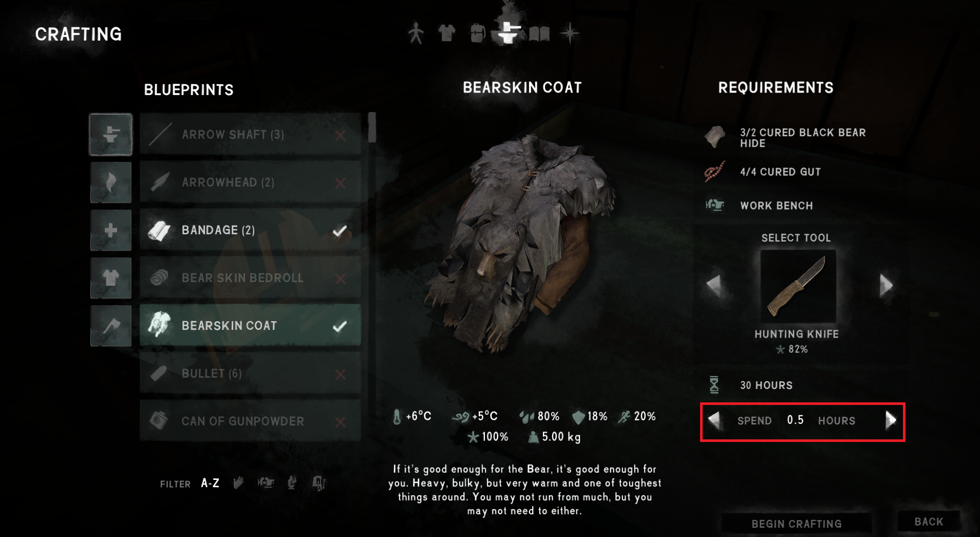Open the journal book tab icon
Viewport: 980px width, 537px height.
(539, 34)
